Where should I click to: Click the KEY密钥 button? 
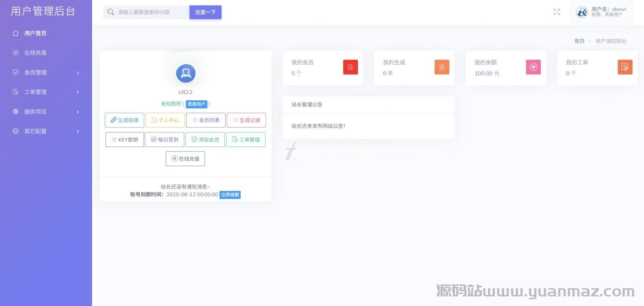[x=124, y=140]
